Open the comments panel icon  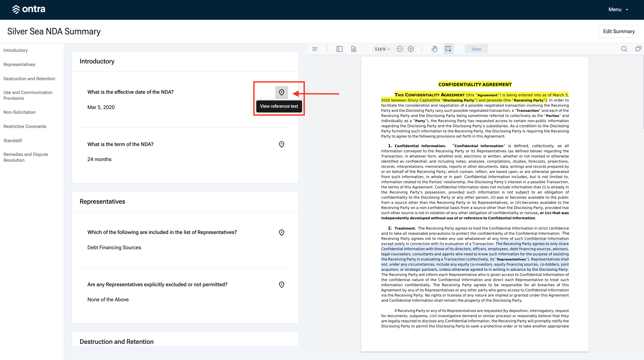(638, 49)
